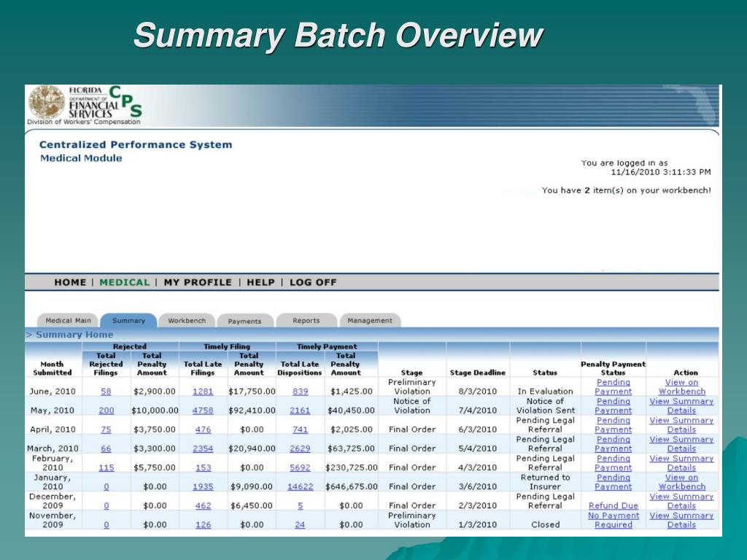
Task: Go to HOME in the navigation bar
Action: [70, 282]
